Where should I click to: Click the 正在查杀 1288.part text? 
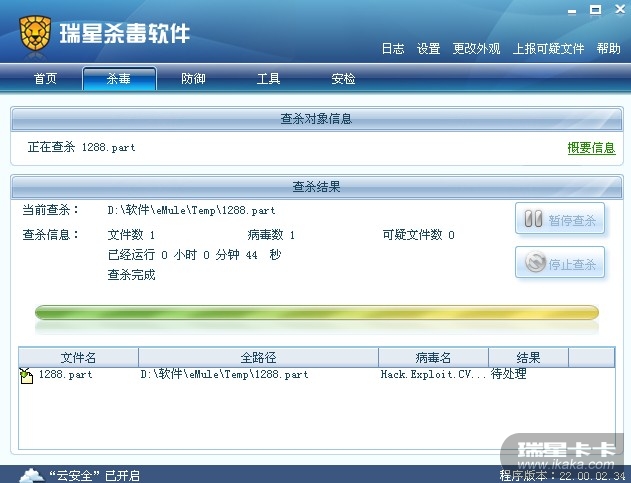[81, 147]
